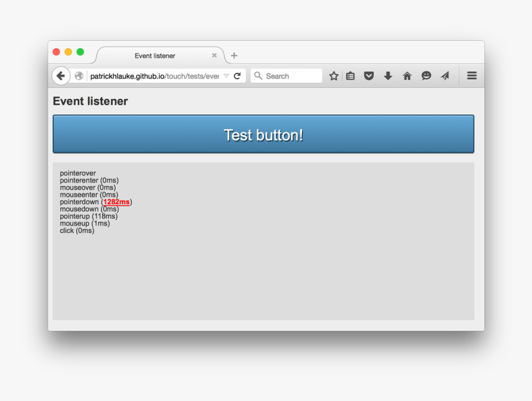Share the page via the paper plane icon

point(445,75)
